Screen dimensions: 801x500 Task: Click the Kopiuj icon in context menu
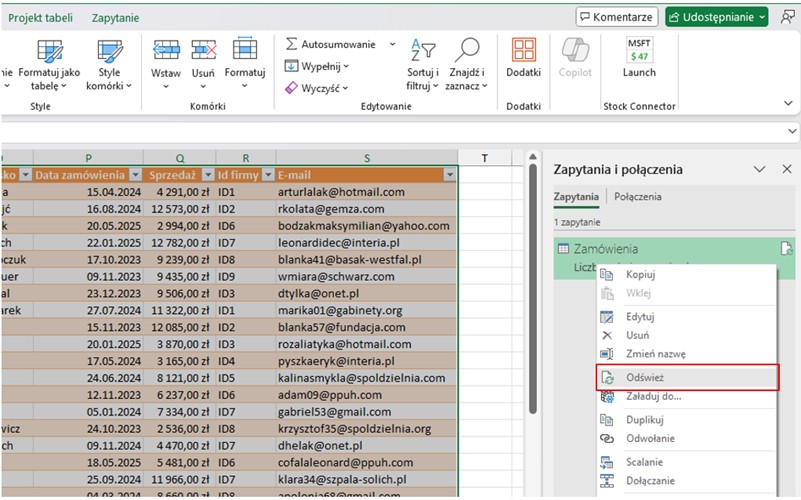click(x=606, y=275)
